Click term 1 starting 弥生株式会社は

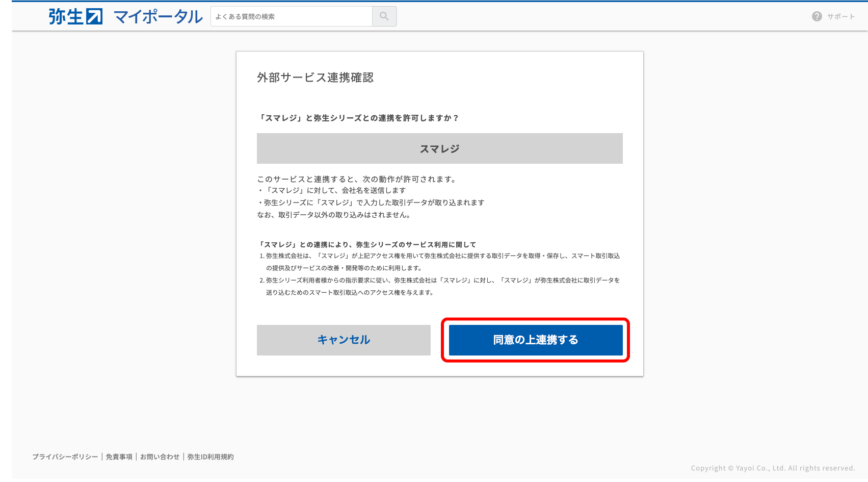pyautogui.click(x=440, y=262)
